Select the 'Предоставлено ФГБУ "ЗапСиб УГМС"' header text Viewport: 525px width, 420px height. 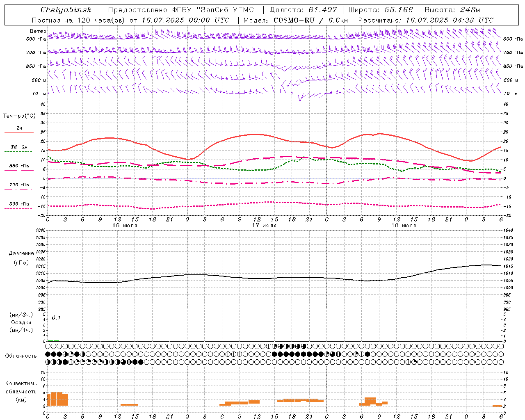[183, 10]
